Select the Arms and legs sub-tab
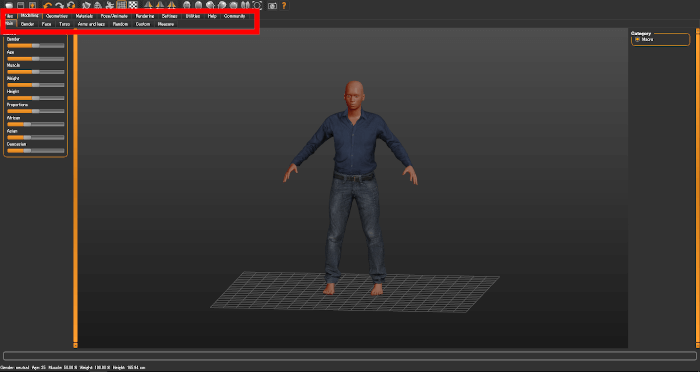Viewport: 700px width, 372px height. point(91,24)
